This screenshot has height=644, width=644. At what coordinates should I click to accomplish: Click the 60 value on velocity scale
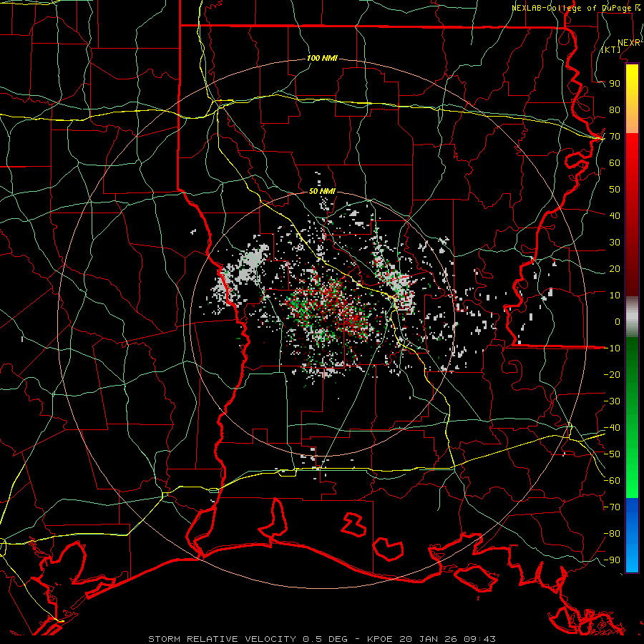(615, 163)
